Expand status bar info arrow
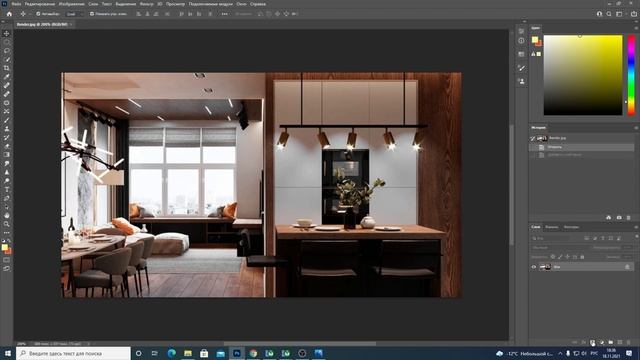This screenshot has width=640, height=360. (x=89, y=344)
